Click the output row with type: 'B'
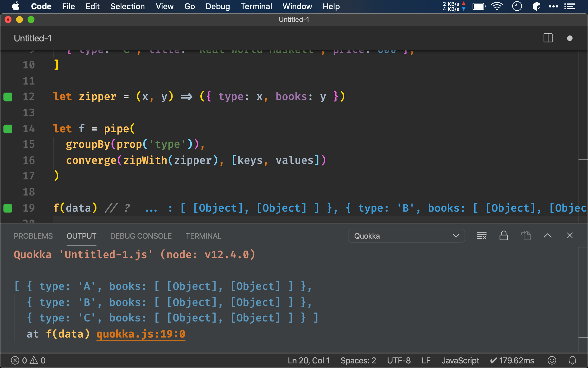The image size is (588, 368). point(169,302)
